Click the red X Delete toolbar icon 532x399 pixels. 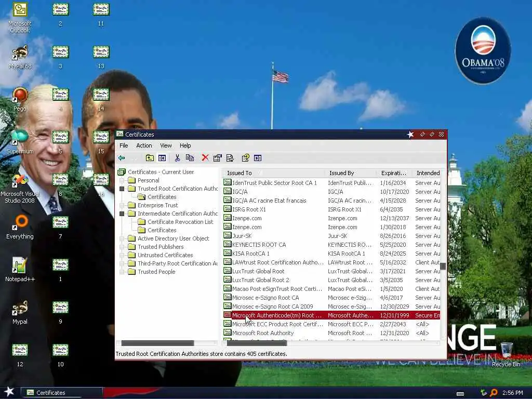205,158
